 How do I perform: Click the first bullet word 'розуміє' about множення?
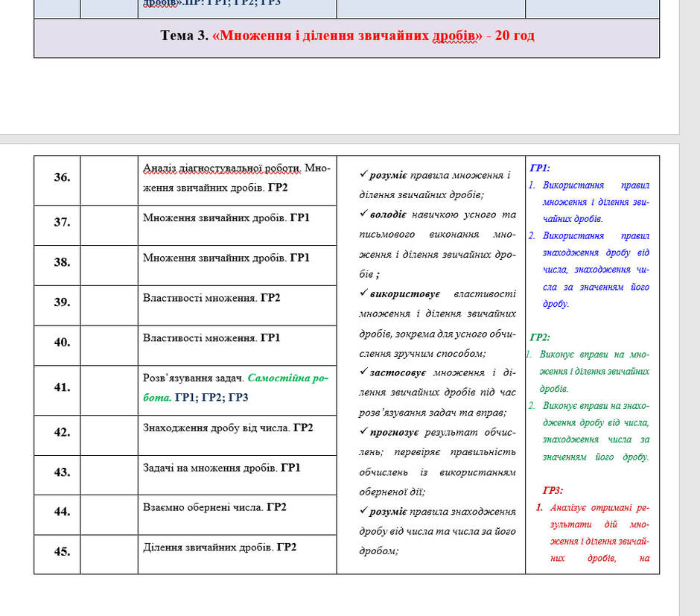pos(388,176)
